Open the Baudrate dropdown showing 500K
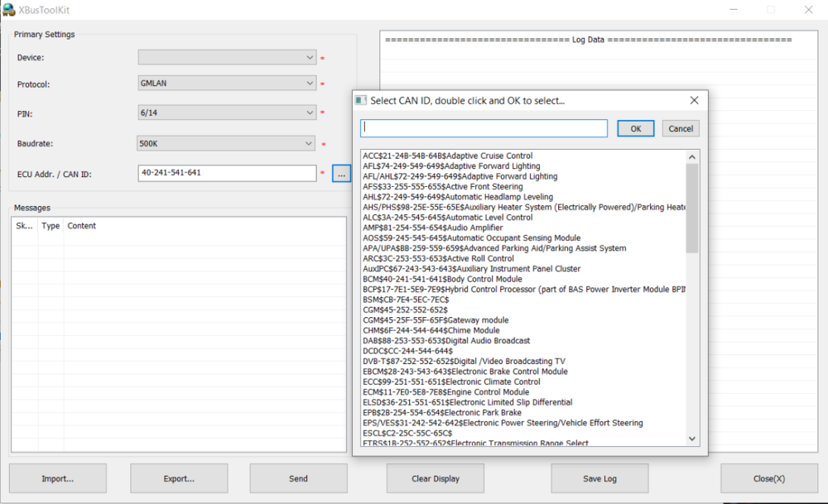828x504 pixels. point(224,143)
